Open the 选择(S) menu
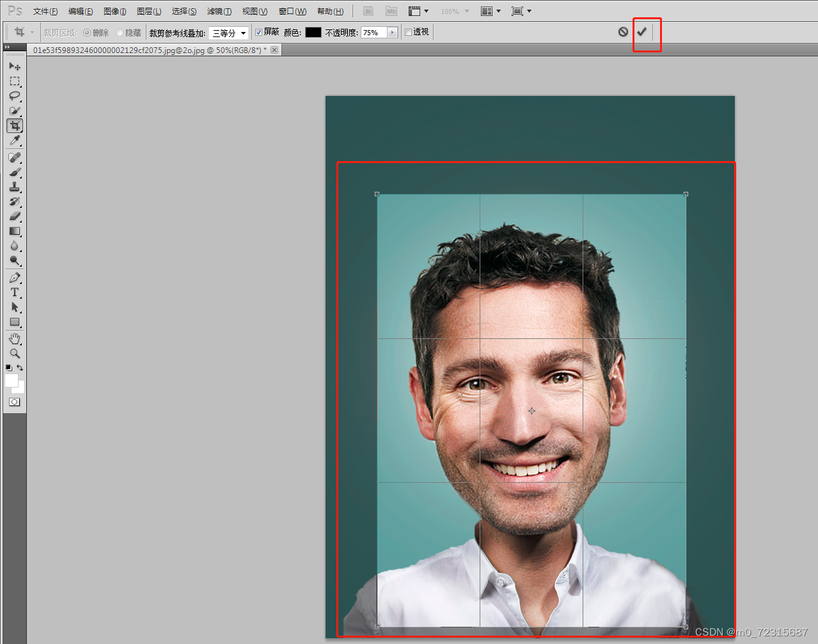818x644 pixels. pos(184,12)
